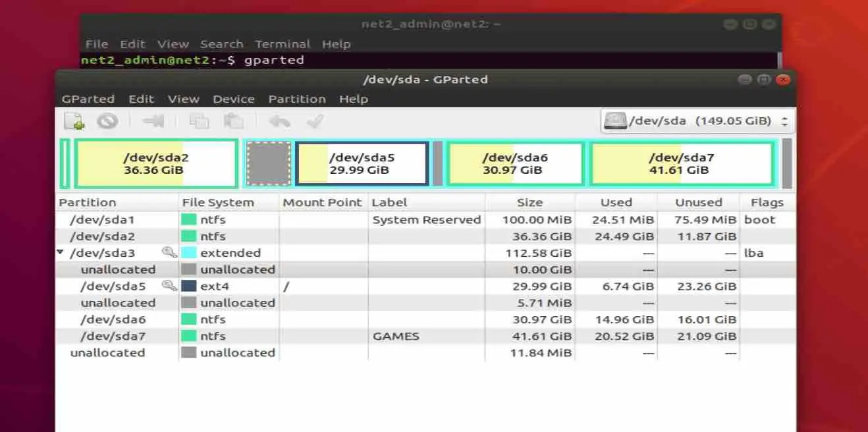The width and height of the screenshot is (868, 432).
Task: Click the New partition toolbar icon
Action: coord(74,121)
